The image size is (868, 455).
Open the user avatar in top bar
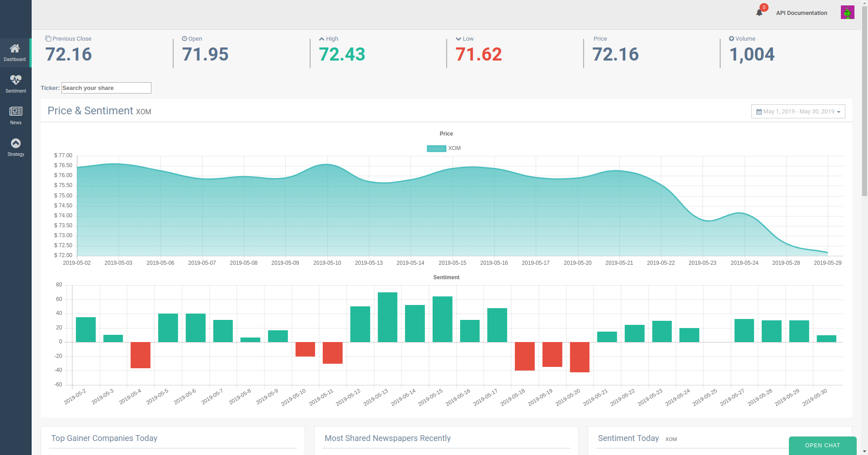[x=847, y=12]
